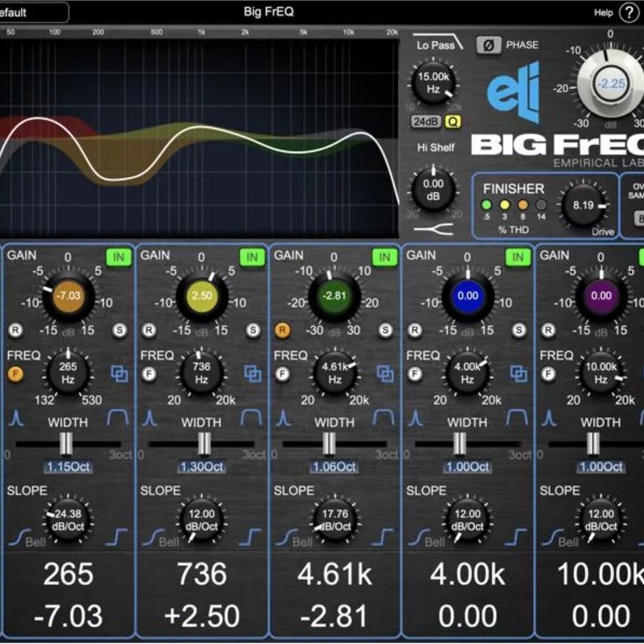Viewport: 644px width, 644px height.
Task: Click the shelf curve icon below Hi Shelf knob
Action: click(434, 229)
